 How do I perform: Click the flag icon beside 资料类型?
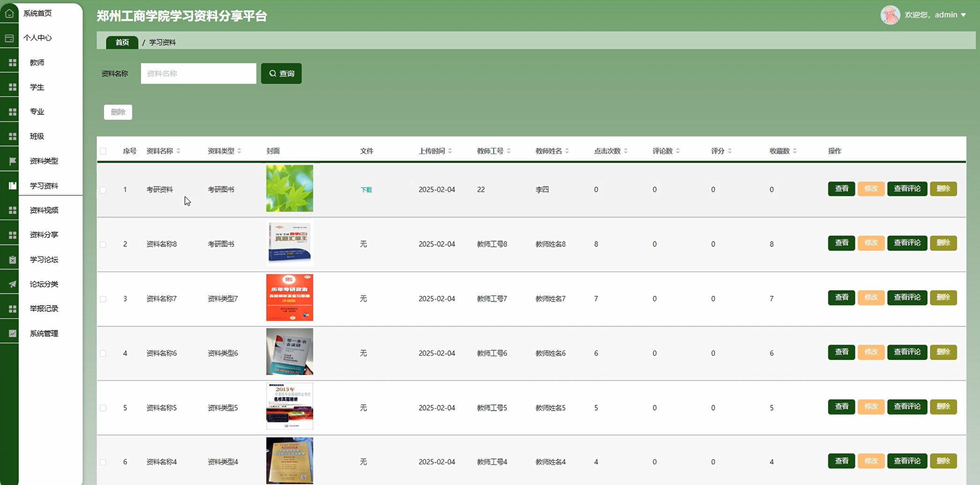click(13, 161)
